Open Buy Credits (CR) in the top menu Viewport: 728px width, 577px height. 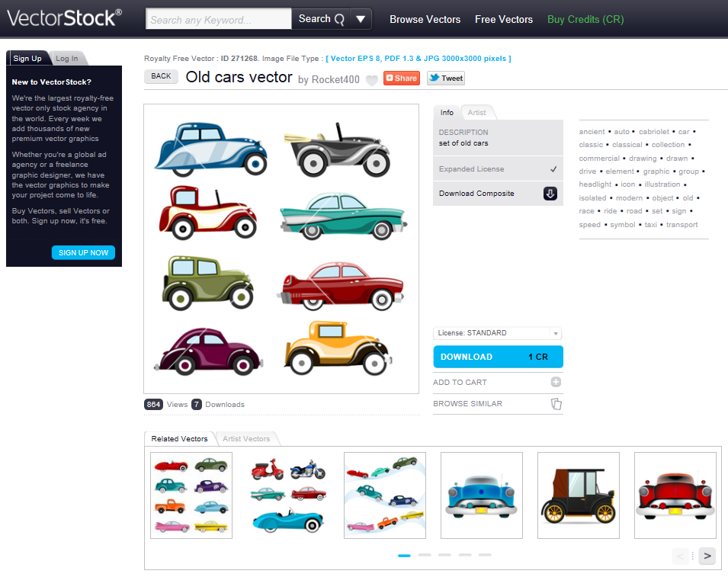[x=585, y=20]
